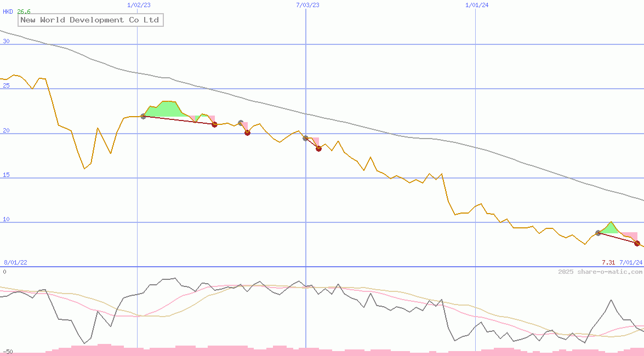Click the red 7.31 last price value
The height and width of the screenshot is (356, 644).
[608, 262]
